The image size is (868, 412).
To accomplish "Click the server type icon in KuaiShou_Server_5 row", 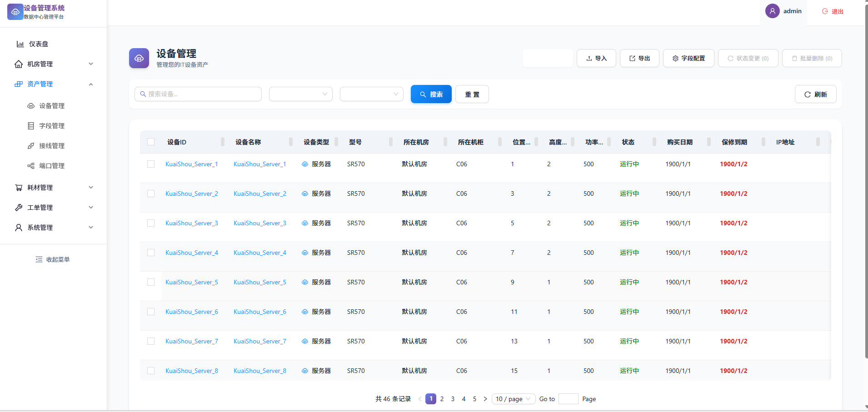I will [x=305, y=283].
